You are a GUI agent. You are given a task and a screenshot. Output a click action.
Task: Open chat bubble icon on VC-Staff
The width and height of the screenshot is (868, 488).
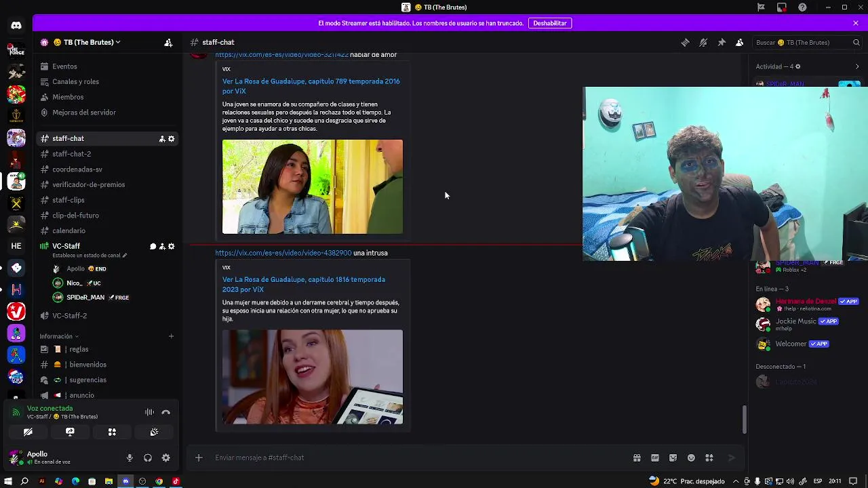(x=153, y=247)
